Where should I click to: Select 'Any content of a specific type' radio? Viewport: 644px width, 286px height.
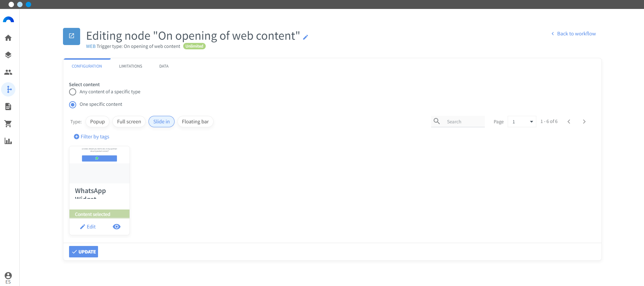tap(73, 92)
